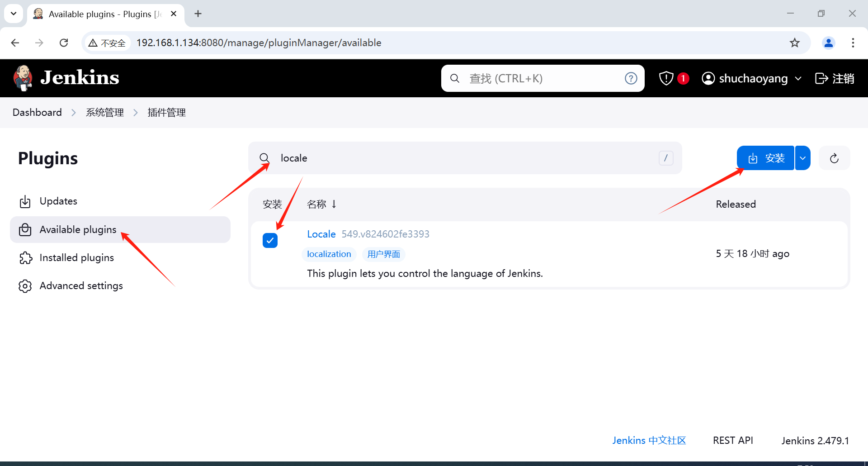Click the refresh plugin list icon button
The height and width of the screenshot is (466, 868).
pos(835,158)
